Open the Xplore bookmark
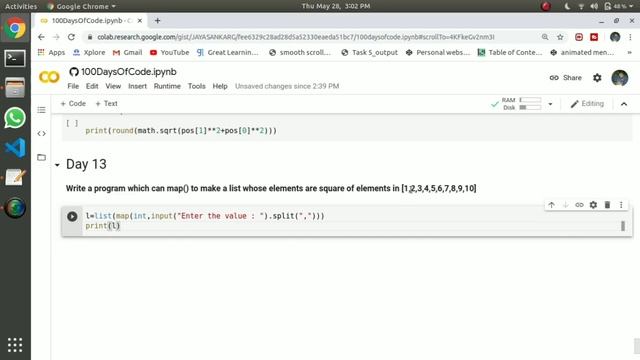The width and height of the screenshot is (640, 360). point(89,53)
